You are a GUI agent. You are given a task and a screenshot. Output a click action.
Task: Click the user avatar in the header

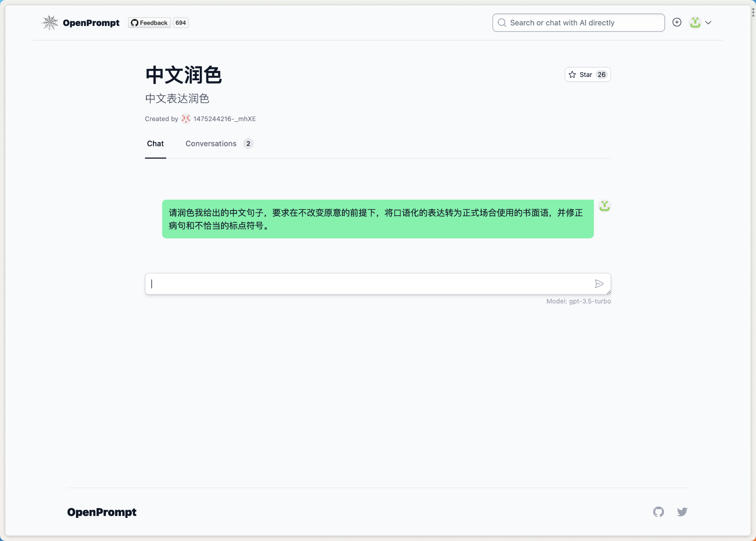pos(694,22)
